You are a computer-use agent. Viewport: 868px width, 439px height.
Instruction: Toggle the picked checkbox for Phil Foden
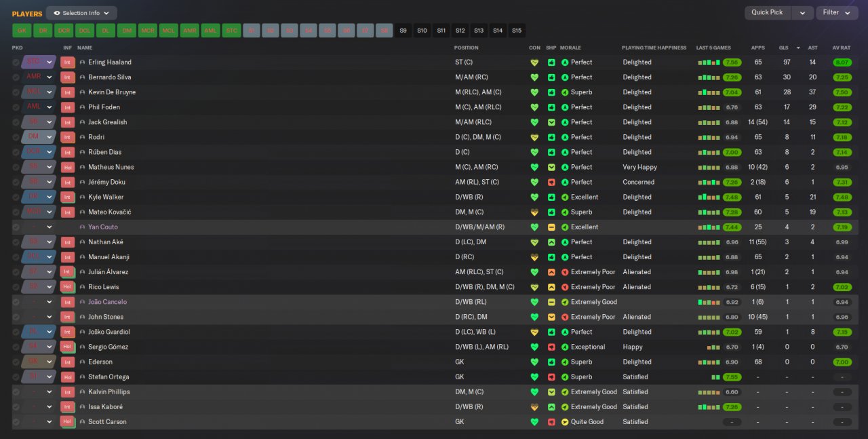pyautogui.click(x=16, y=107)
